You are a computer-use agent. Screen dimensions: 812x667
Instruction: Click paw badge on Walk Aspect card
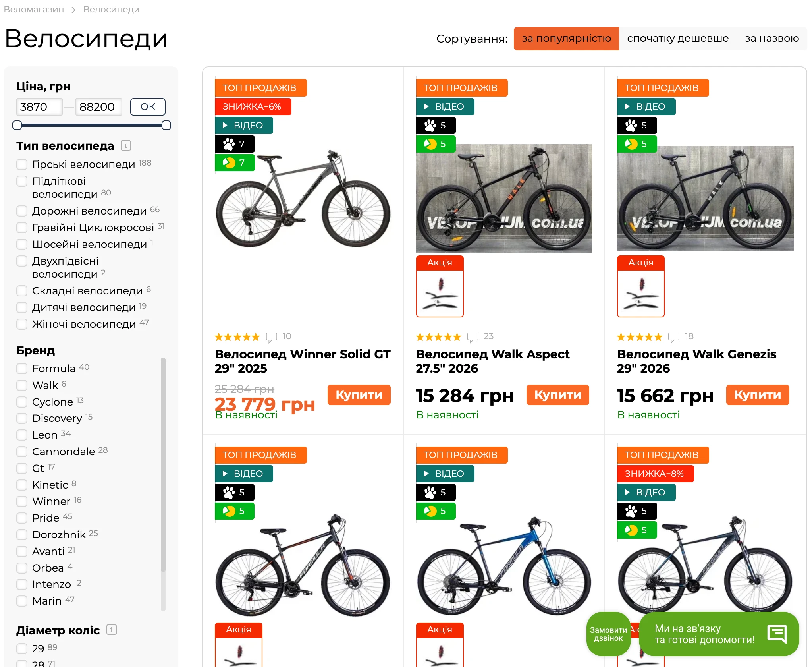(x=436, y=126)
